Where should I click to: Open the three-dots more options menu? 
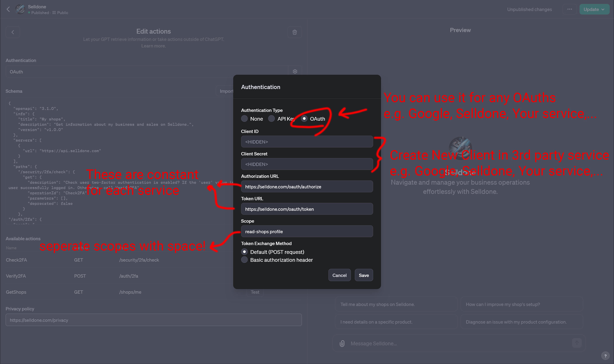(569, 9)
